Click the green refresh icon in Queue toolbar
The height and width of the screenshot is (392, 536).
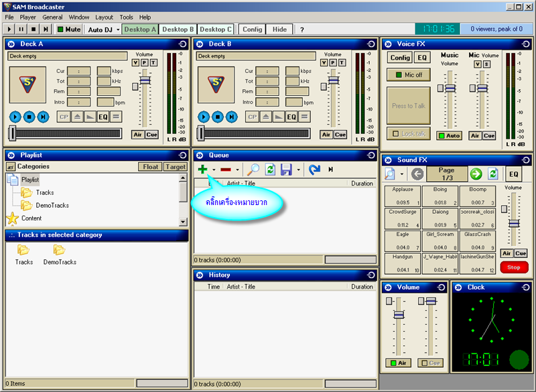click(x=270, y=169)
